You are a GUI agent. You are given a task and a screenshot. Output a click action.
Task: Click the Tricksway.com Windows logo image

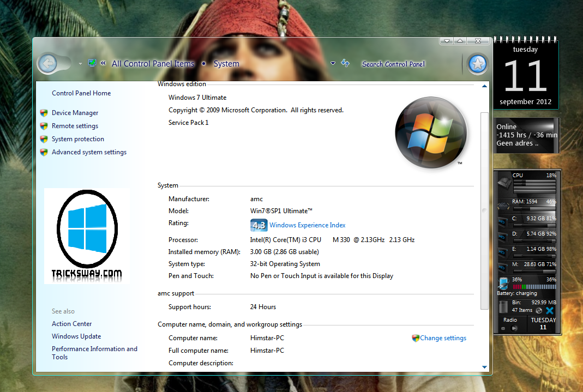tap(87, 236)
